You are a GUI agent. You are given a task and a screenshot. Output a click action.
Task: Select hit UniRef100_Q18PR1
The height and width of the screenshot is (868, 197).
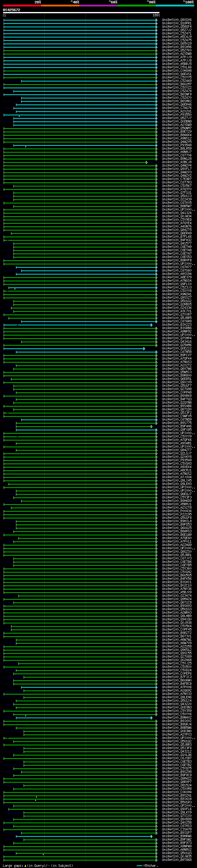pyautogui.click(x=177, y=23)
